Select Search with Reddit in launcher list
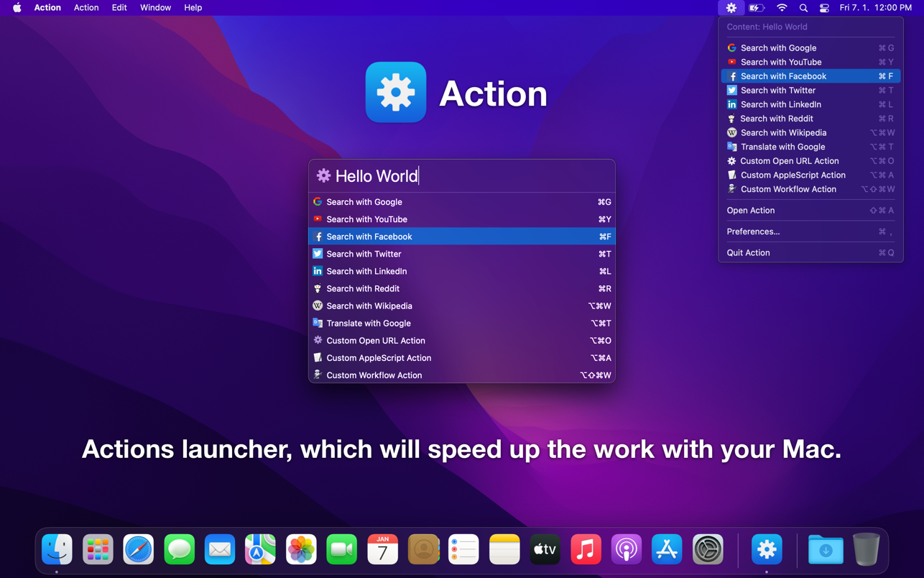Image resolution: width=924 pixels, height=578 pixels. tap(462, 288)
